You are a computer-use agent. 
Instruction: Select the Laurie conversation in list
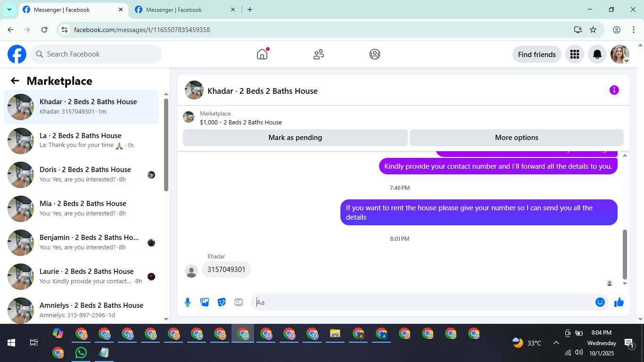pyautogui.click(x=82, y=277)
